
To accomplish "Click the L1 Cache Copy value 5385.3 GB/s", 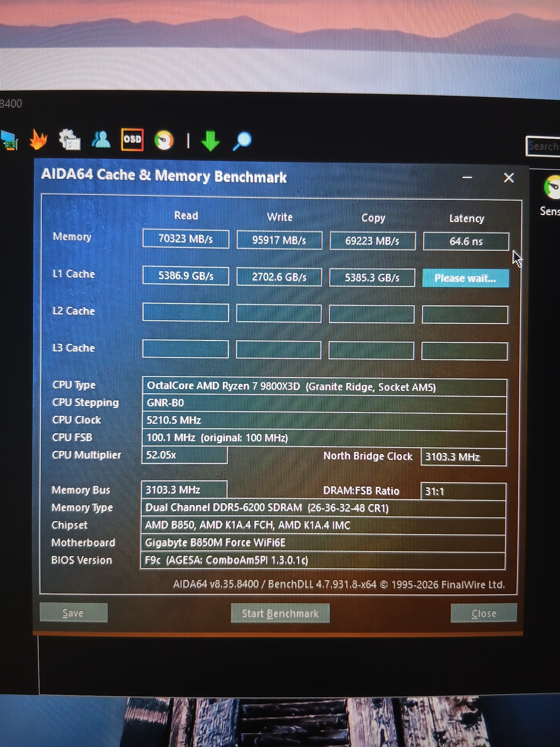I will [x=372, y=278].
